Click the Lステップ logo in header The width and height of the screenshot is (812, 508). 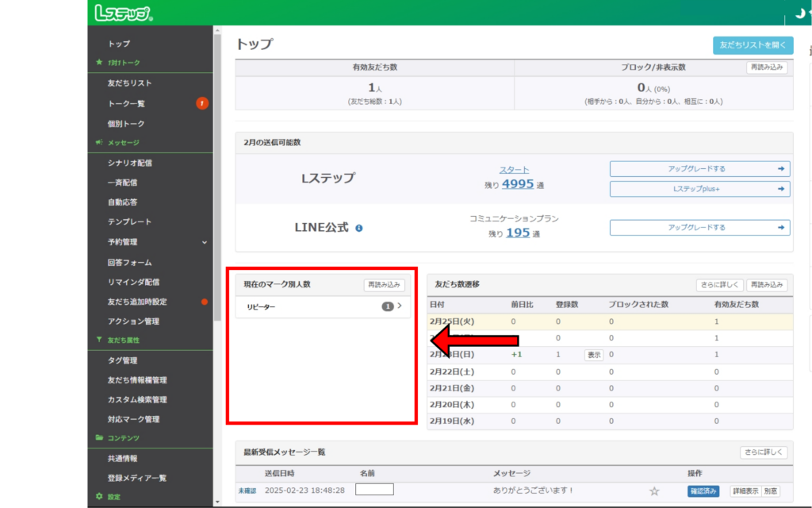[x=123, y=13]
